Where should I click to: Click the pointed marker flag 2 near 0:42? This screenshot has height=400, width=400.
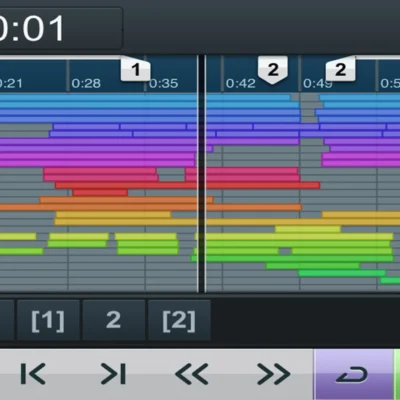273,70
